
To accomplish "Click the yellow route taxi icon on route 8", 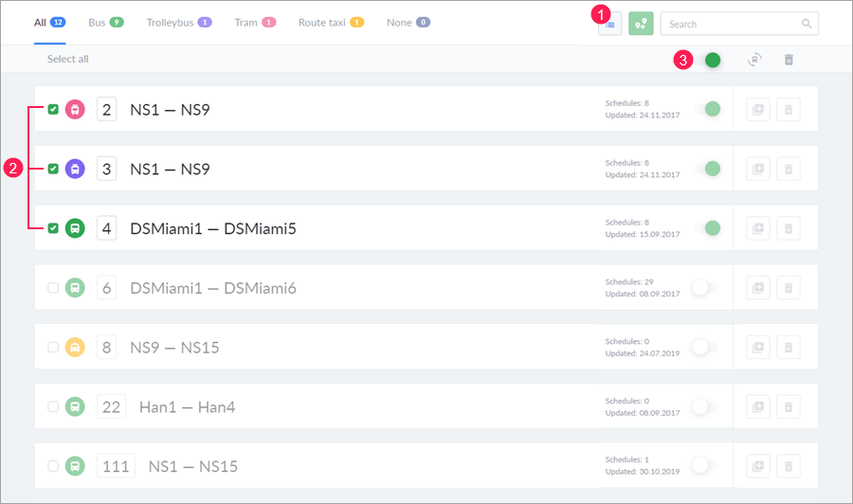I will coord(75,348).
